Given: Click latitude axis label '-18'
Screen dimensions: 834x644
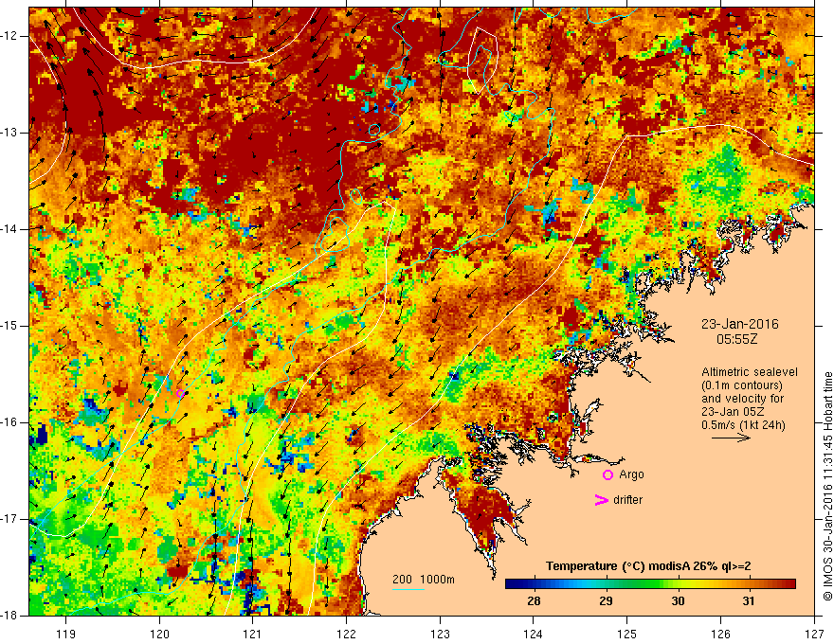Looking at the screenshot, I should 10,616.
